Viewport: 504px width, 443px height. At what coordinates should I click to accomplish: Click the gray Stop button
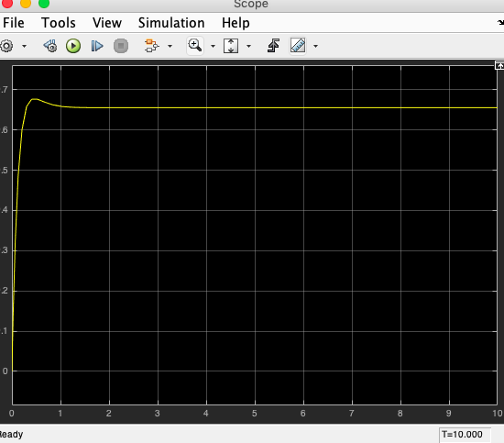[121, 46]
